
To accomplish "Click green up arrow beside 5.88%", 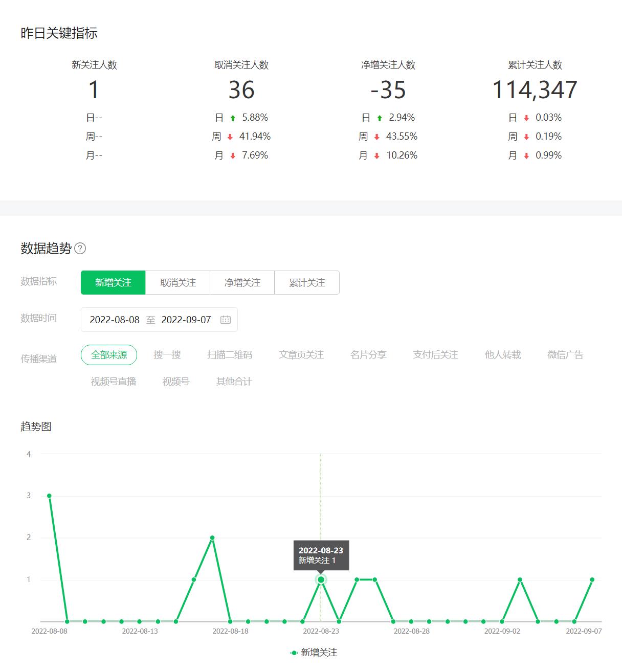I will point(233,118).
